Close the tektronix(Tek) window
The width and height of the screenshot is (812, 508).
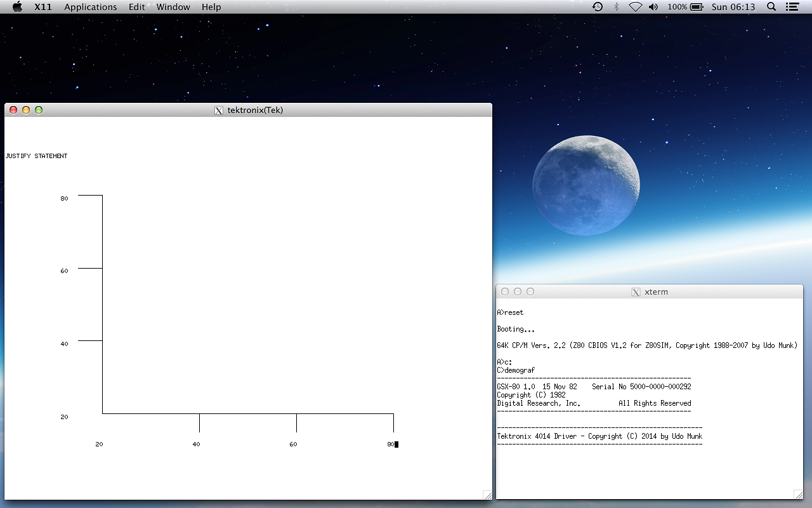coord(13,110)
